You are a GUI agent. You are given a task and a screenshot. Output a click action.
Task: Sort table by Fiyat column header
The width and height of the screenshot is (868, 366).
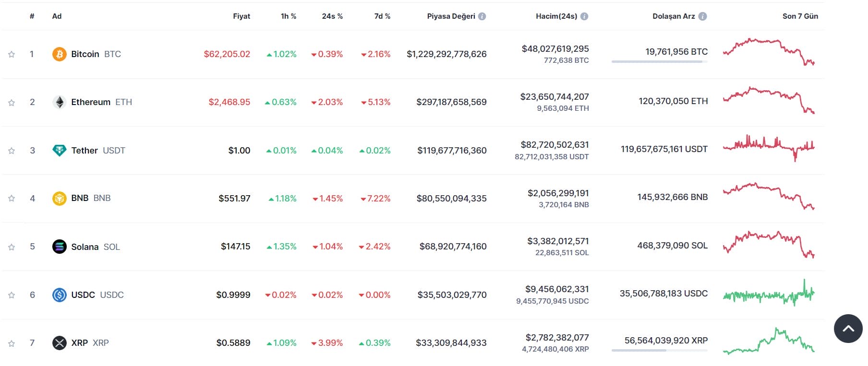(241, 16)
